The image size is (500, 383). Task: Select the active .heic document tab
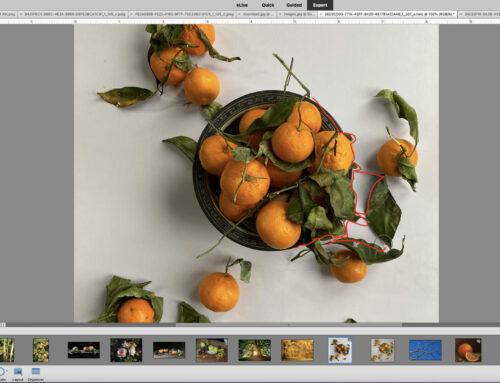387,14
